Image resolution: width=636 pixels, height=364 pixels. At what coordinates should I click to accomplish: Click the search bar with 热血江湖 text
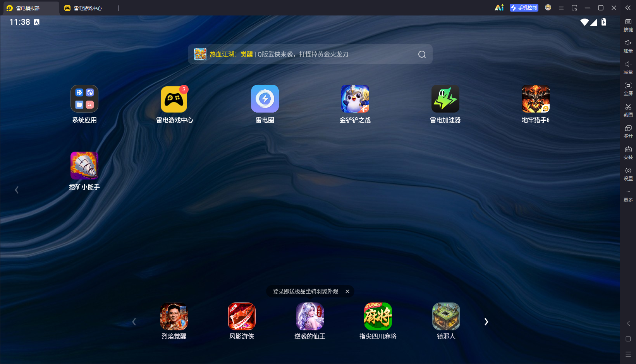point(310,54)
